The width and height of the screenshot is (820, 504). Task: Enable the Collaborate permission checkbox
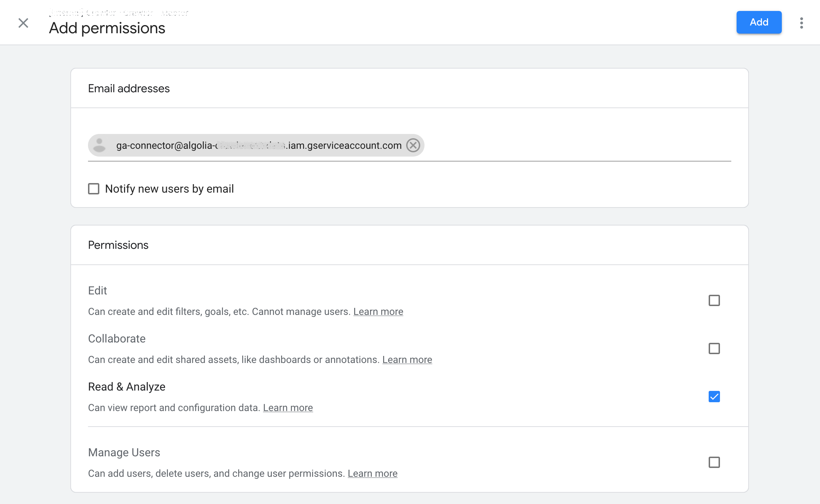click(715, 348)
